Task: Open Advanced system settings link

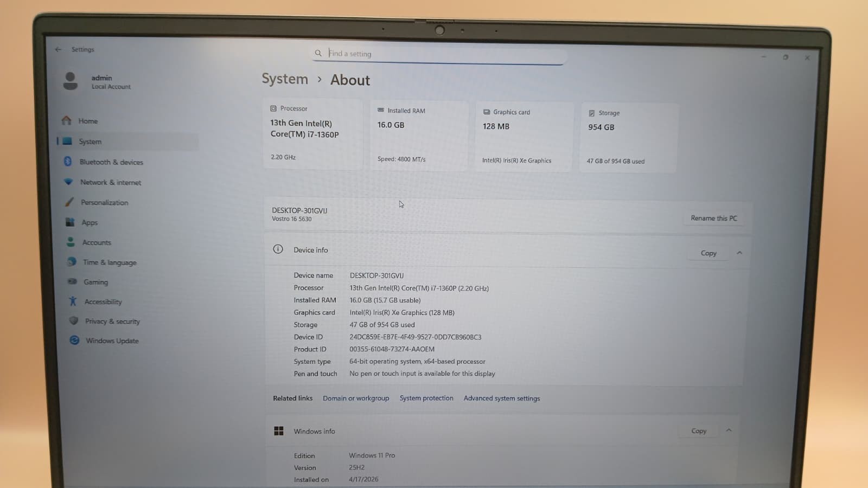Action: tap(502, 398)
